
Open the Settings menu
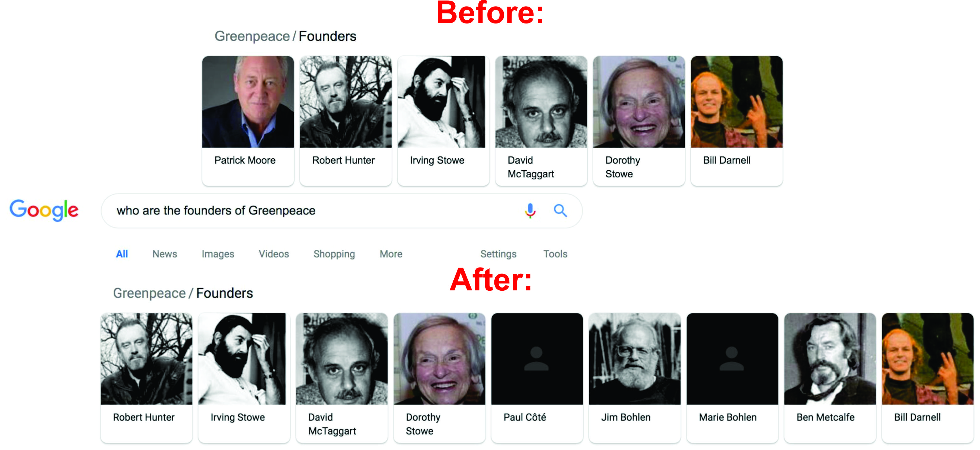(x=498, y=254)
